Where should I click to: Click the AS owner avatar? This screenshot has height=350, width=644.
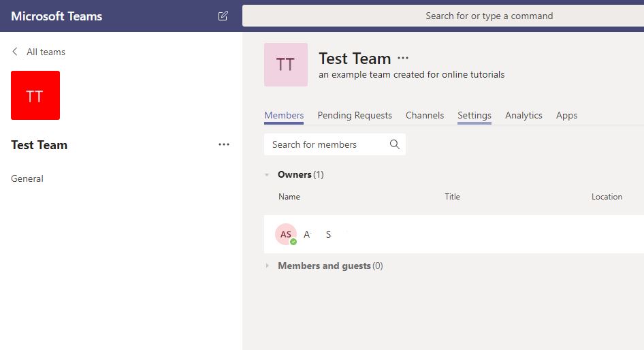286,234
